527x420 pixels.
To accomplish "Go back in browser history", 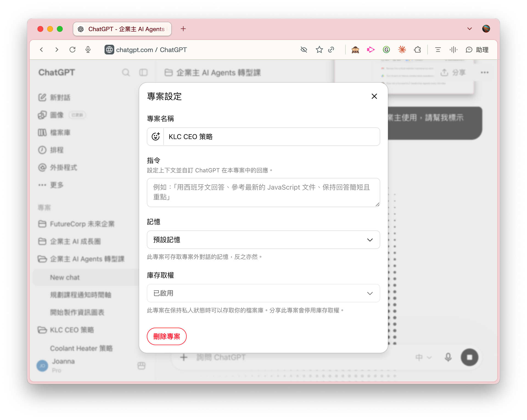I will [41, 50].
